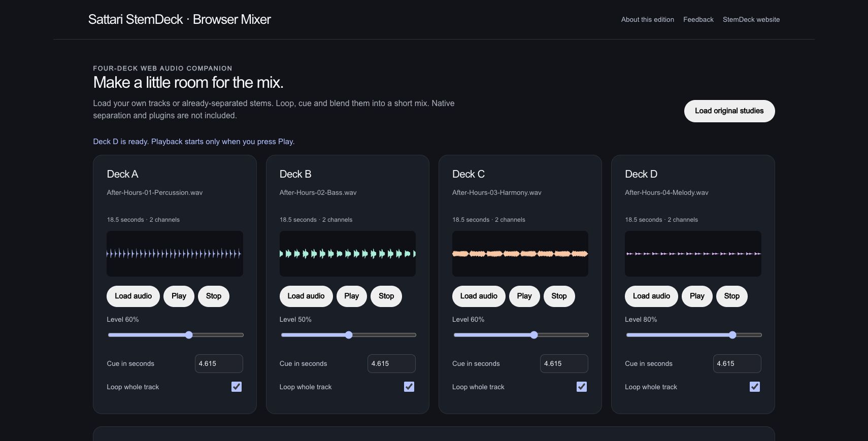This screenshot has height=441, width=868.
Task: Focus Deck C Cue in seconds field
Action: click(564, 363)
